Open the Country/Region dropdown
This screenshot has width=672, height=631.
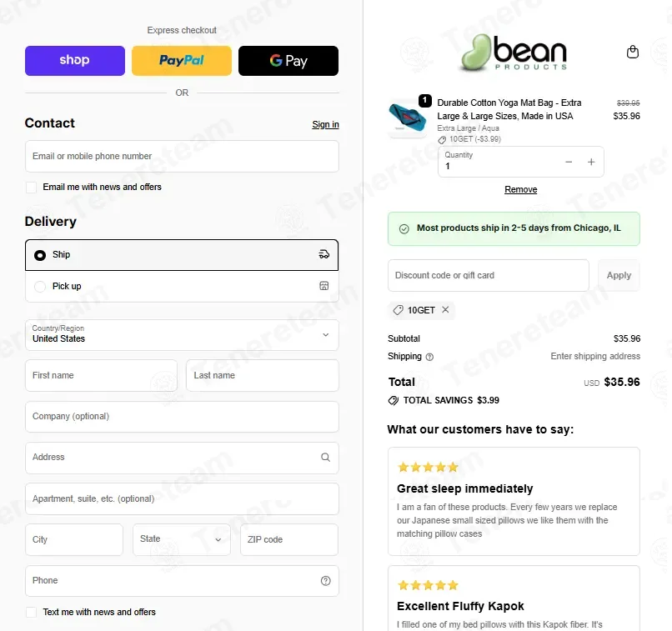click(182, 334)
